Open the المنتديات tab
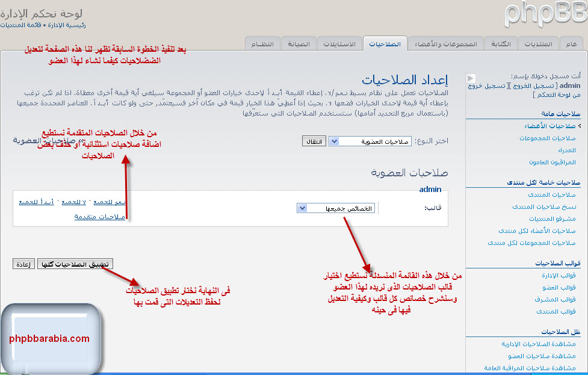 538,44
